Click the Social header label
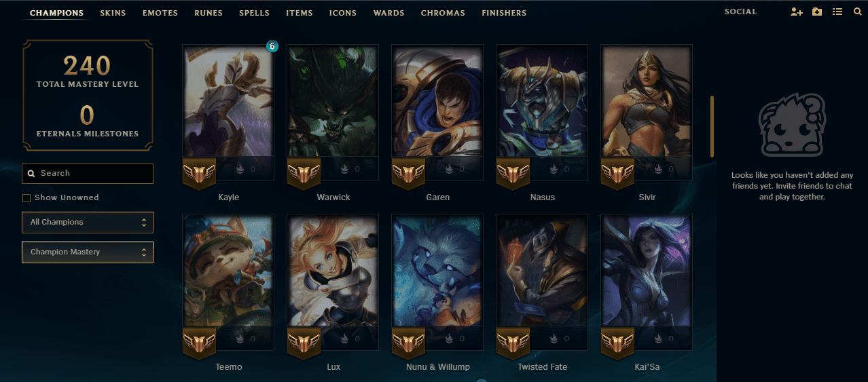 pos(740,12)
